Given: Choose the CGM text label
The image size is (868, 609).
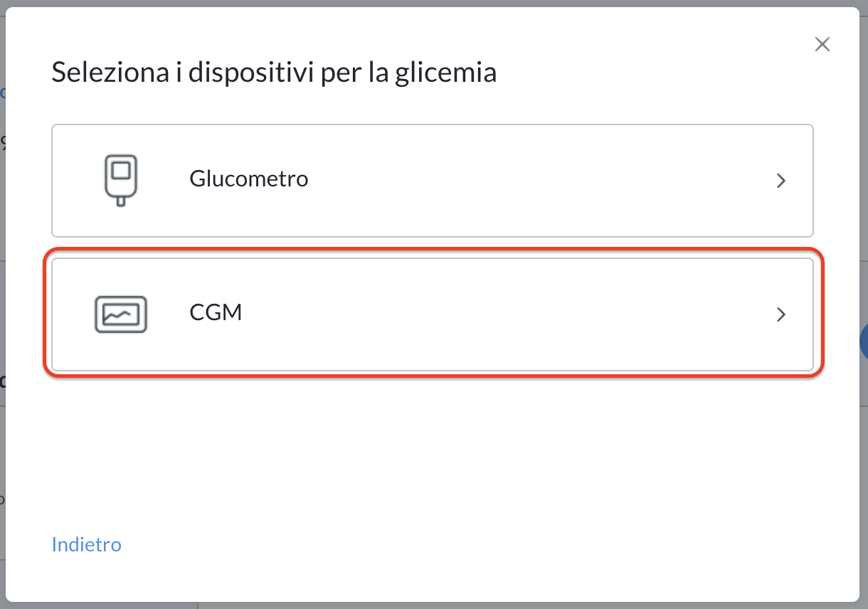Looking at the screenshot, I should click(x=216, y=312).
